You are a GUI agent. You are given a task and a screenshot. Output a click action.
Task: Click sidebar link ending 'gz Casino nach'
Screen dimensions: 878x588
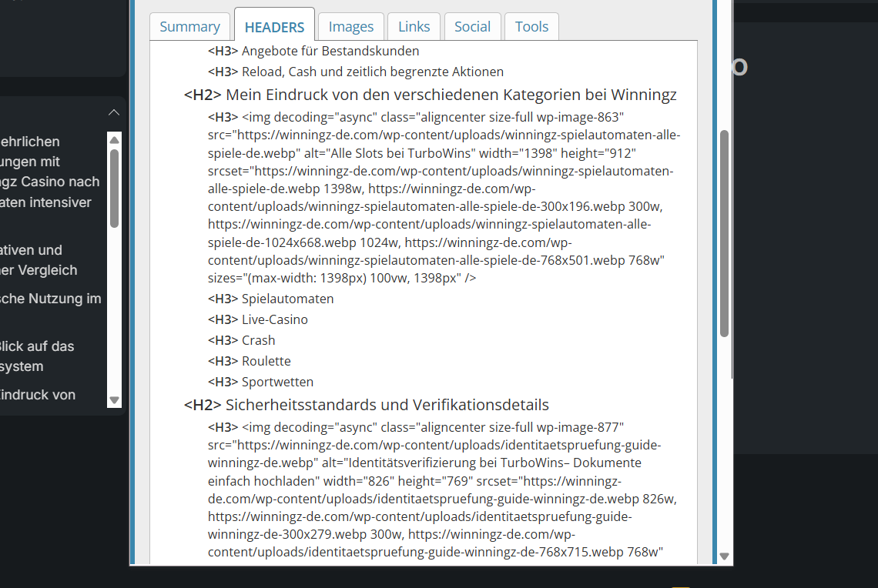pyautogui.click(x=50, y=182)
